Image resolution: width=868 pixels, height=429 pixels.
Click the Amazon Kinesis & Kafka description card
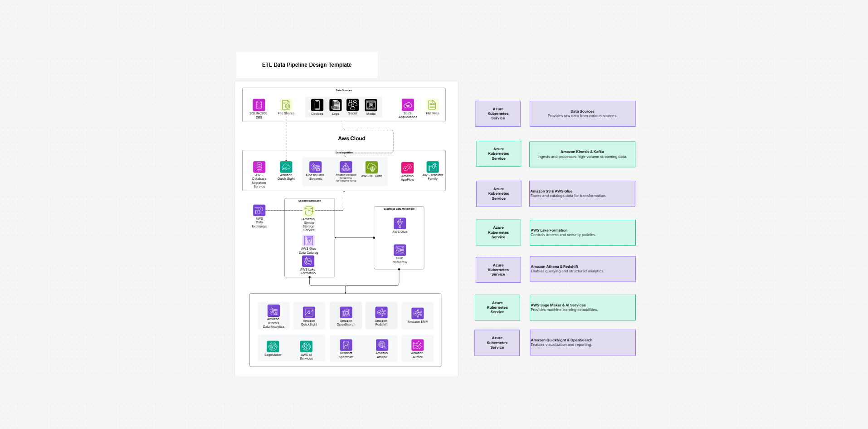(x=582, y=154)
